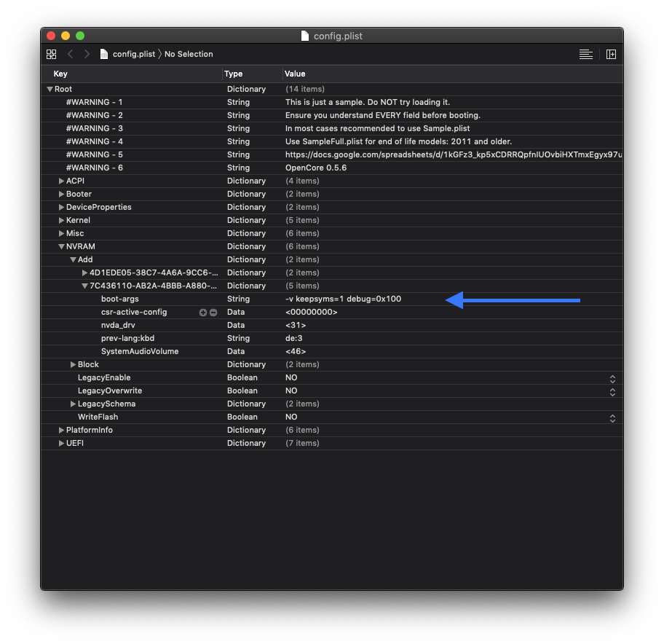The height and width of the screenshot is (644, 664).
Task: Click the config.plist title bar file icon
Action: [305, 36]
